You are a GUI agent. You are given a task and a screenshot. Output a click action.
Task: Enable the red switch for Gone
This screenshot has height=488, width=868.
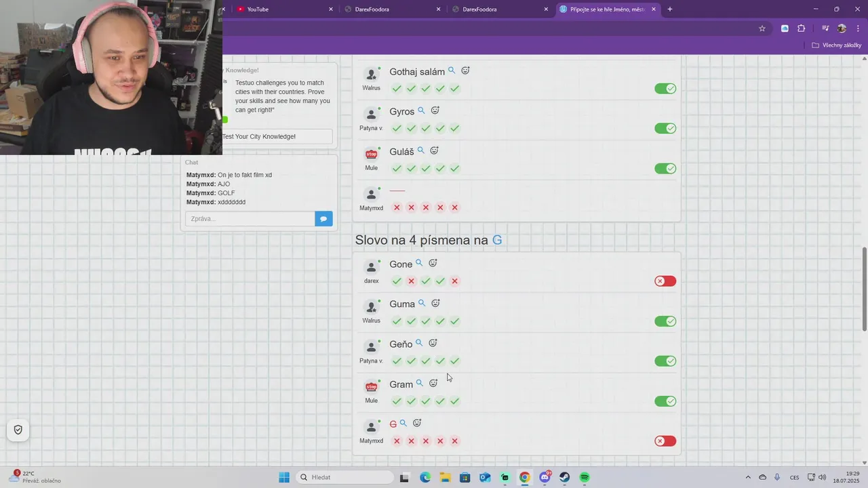665,281
